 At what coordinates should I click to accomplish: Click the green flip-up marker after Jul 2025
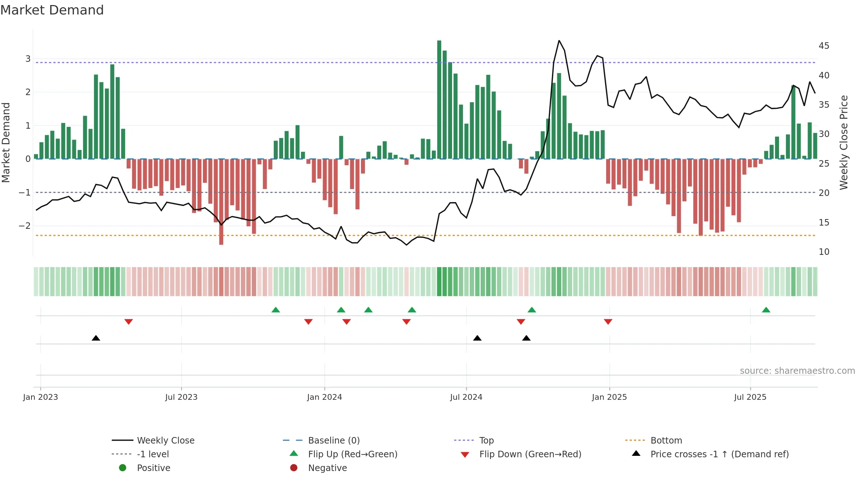click(x=766, y=310)
